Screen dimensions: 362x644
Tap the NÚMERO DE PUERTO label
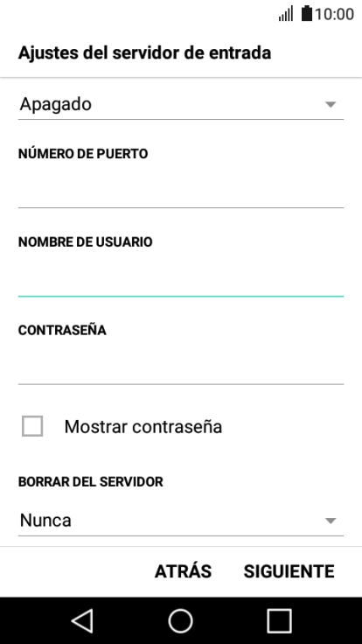click(83, 154)
